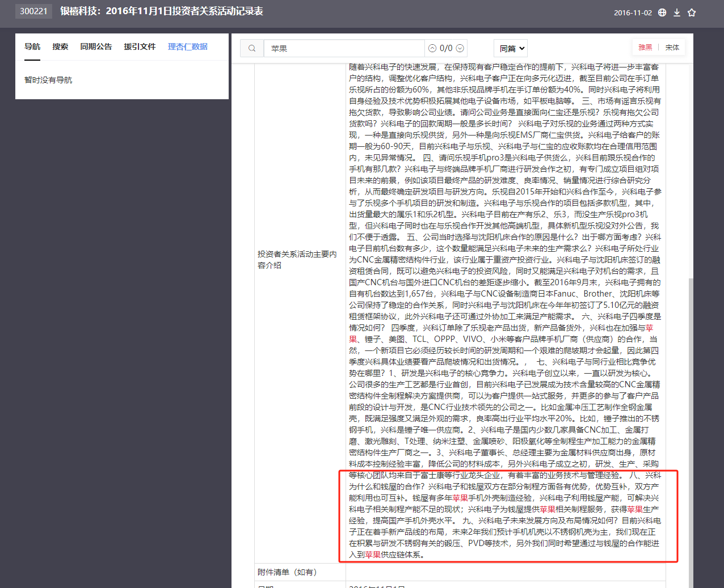Open the 同篇 search scope dropdown
724x588 pixels.
511,49
